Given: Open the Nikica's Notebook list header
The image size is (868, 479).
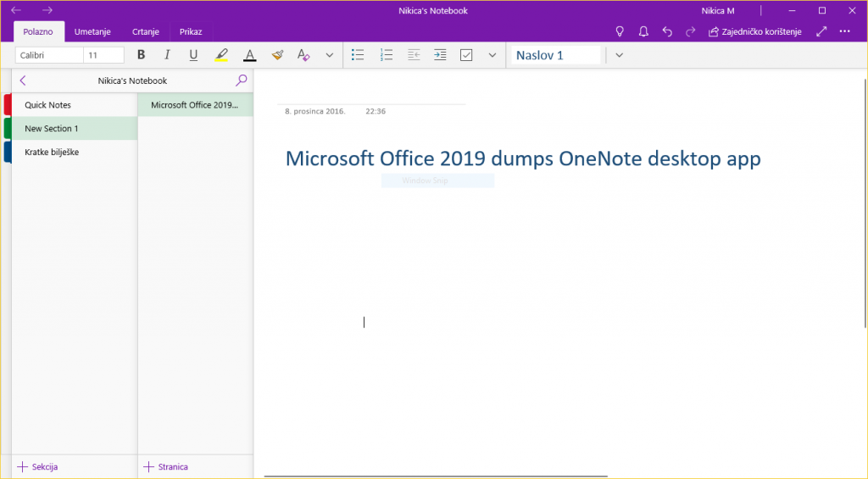Looking at the screenshot, I should (x=132, y=81).
